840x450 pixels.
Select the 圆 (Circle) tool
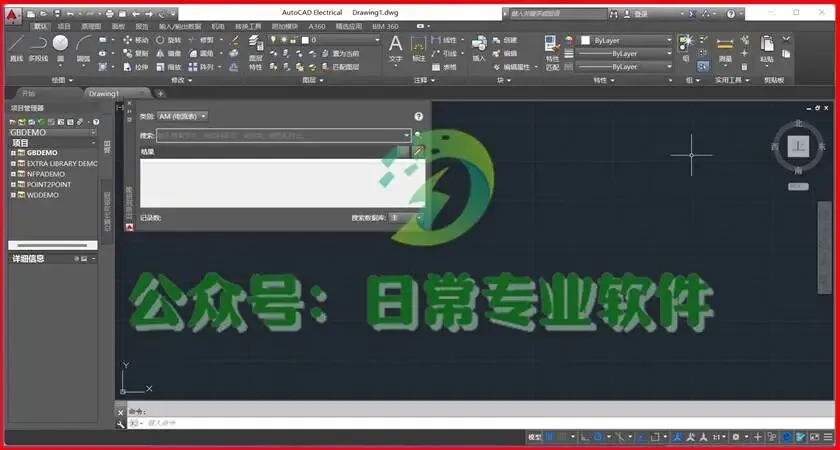click(x=60, y=49)
